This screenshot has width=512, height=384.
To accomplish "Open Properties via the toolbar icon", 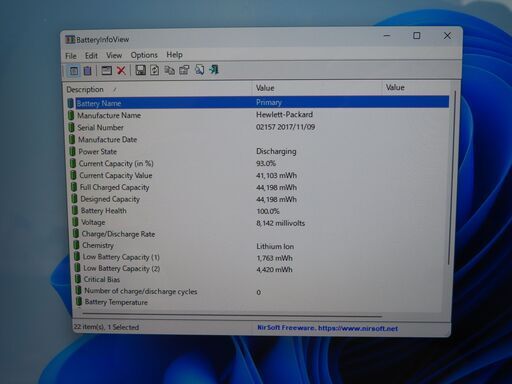I will click(x=184, y=70).
